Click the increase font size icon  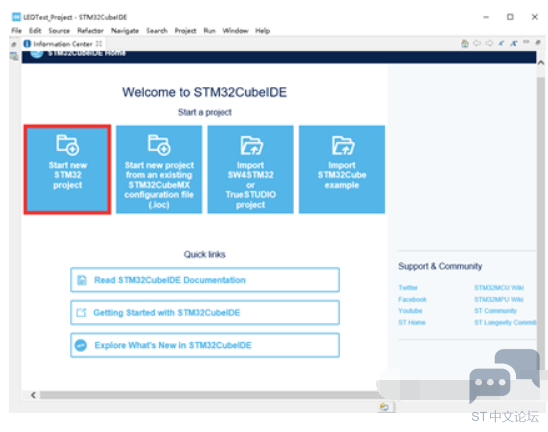(x=513, y=43)
